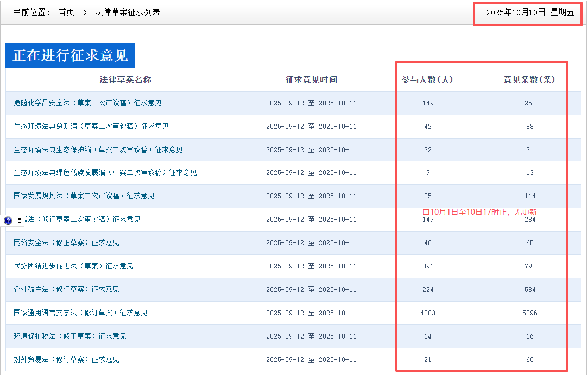The width and height of the screenshot is (588, 375).
Task: Open 危险化学品安全法（草案二次审议稿）征求意见
Action: [88, 103]
